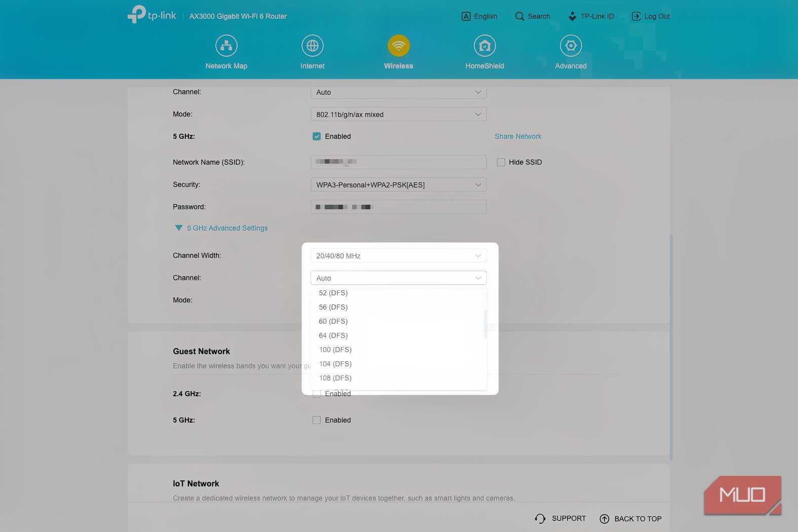Select channel 104 (DFS)

click(398, 364)
